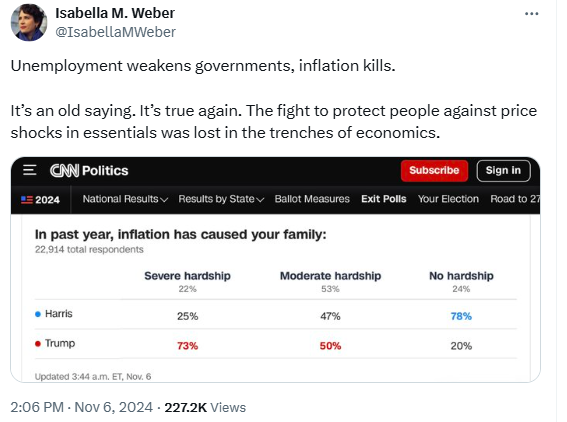The image size is (567, 422).
Task: Click the Sign in button
Action: point(503,170)
